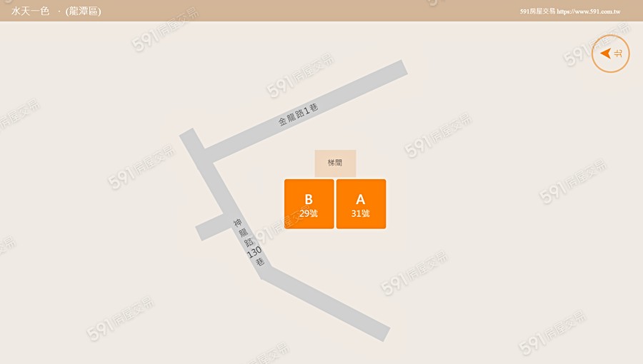Click the north compass arrow icon

[606, 54]
